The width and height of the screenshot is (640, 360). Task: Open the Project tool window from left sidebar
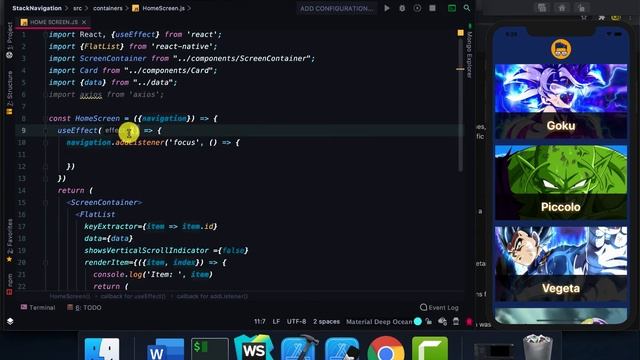[x=10, y=40]
